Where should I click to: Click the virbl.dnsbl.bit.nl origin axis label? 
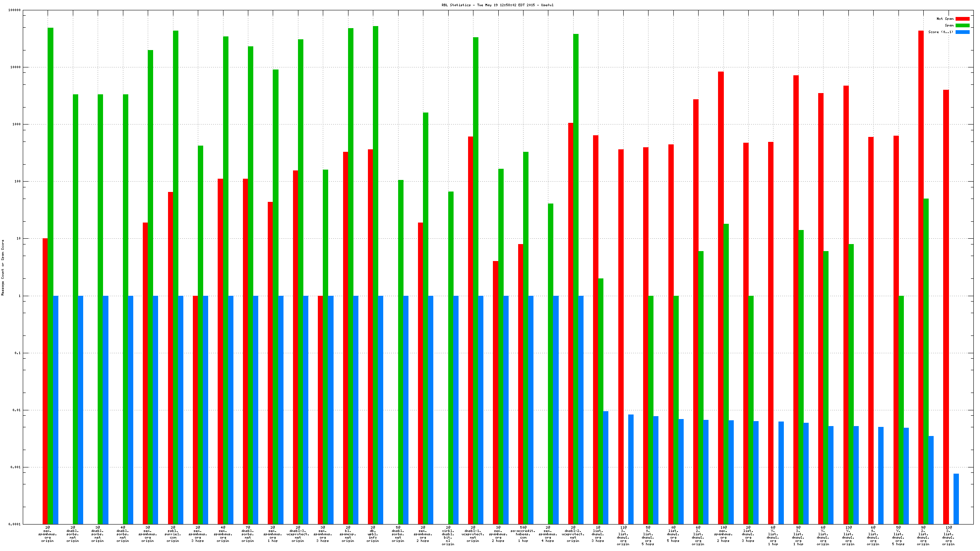(448, 536)
